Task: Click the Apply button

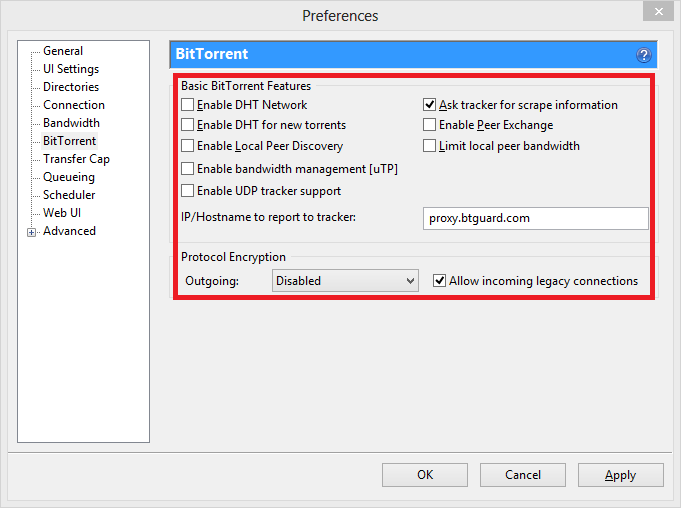Action: click(620, 475)
